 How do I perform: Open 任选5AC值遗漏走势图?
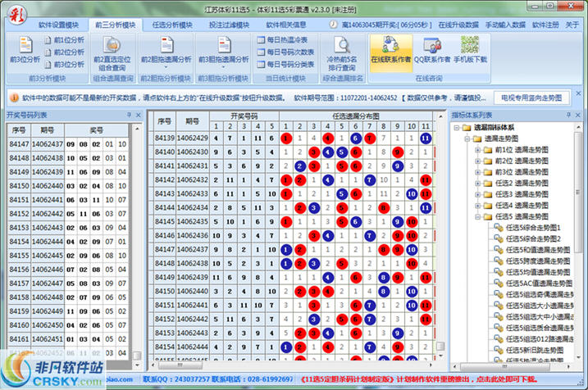point(533,283)
